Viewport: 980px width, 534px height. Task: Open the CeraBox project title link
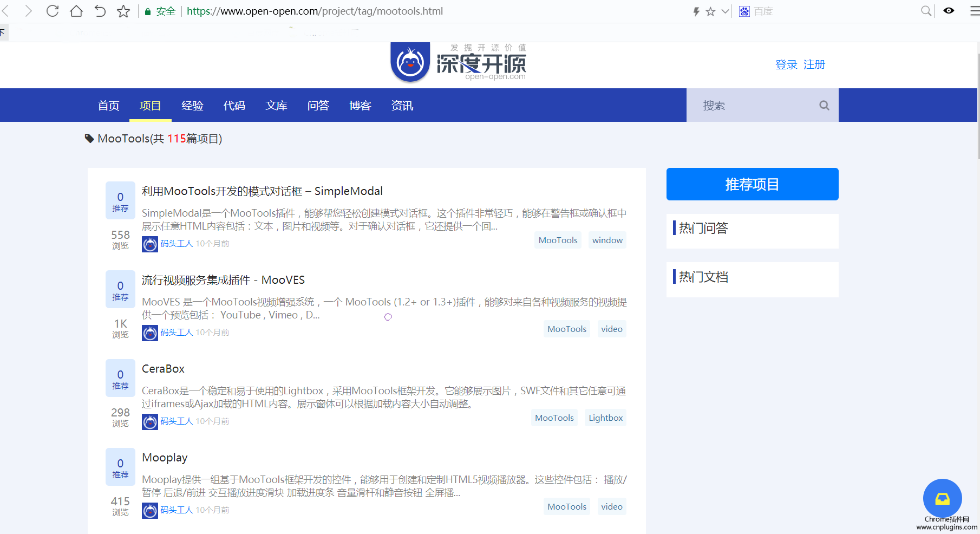coord(163,369)
